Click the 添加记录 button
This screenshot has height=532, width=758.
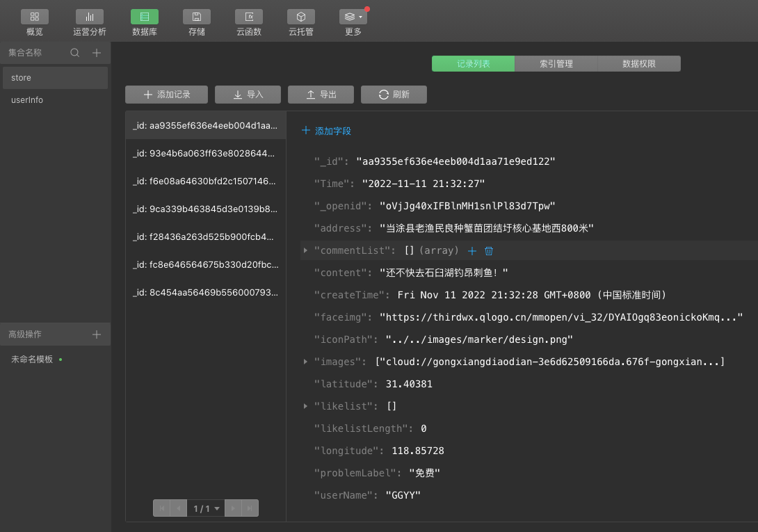(x=167, y=95)
